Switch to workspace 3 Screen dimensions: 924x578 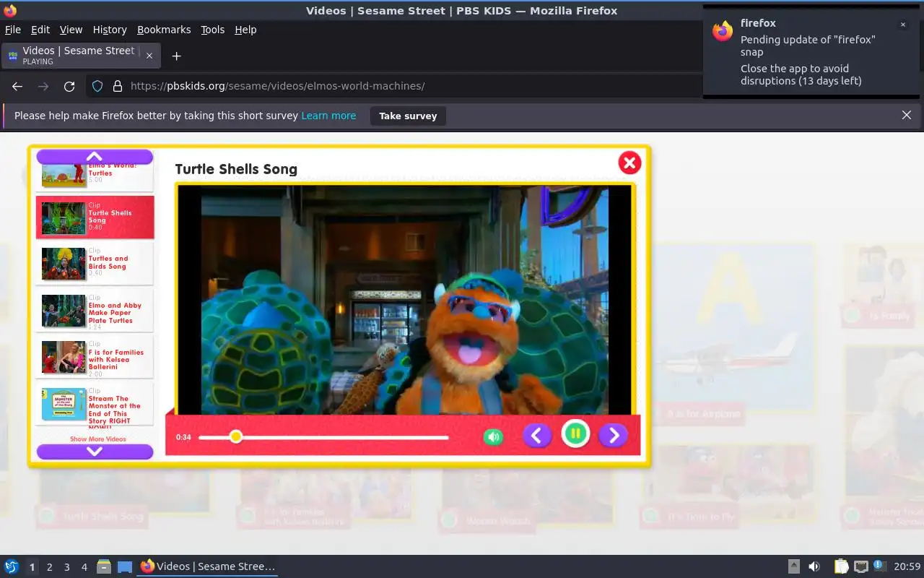(67, 567)
